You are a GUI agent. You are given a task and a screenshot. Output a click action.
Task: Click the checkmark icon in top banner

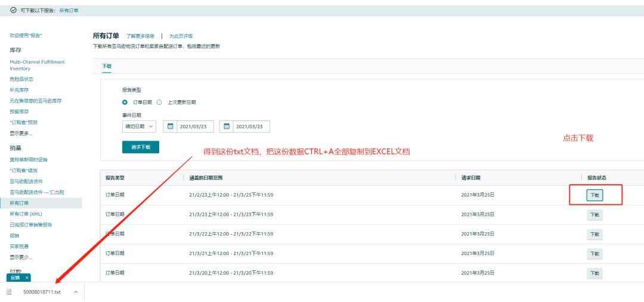[13, 10]
